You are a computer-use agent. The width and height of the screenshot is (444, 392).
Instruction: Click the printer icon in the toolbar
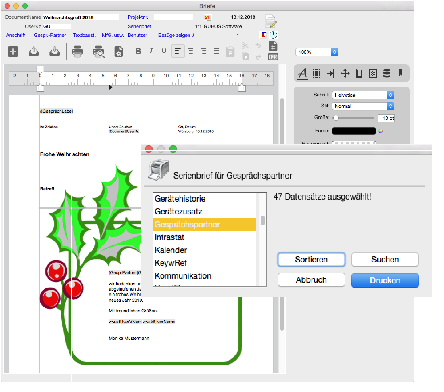(x=77, y=51)
